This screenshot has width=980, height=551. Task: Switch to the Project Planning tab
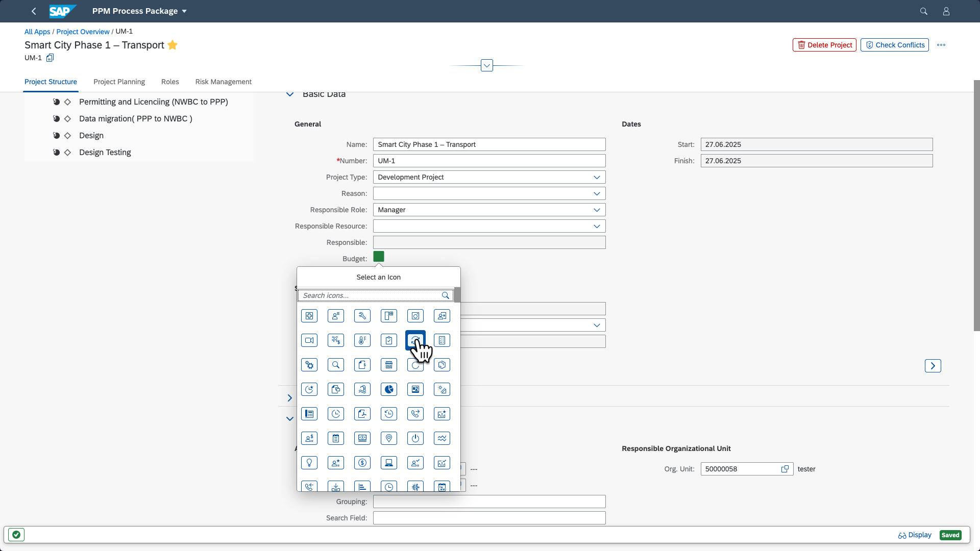pos(119,82)
